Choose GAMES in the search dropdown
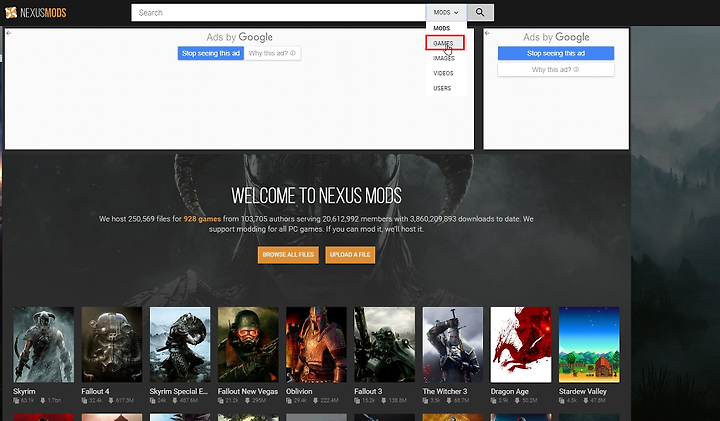720x421 pixels. [x=444, y=43]
